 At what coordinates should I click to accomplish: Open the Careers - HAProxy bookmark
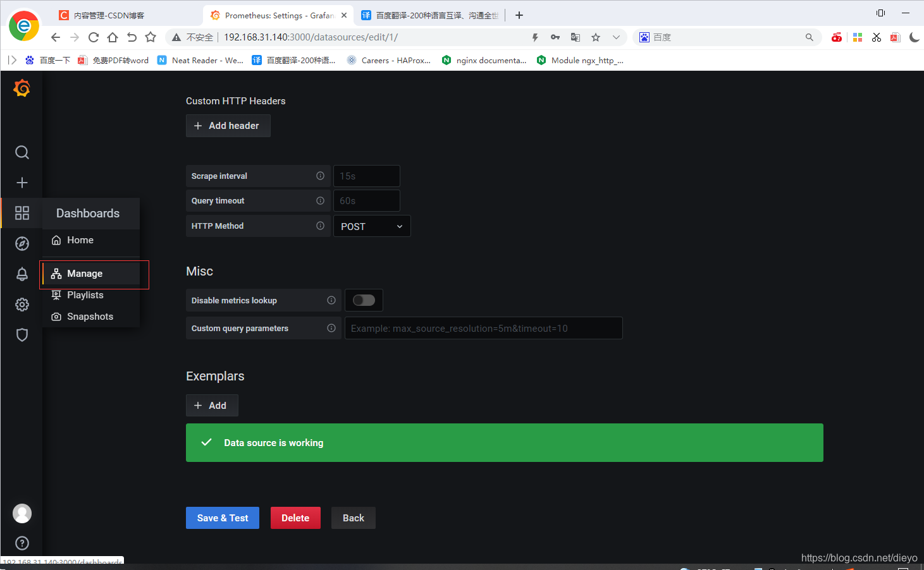pyautogui.click(x=389, y=60)
